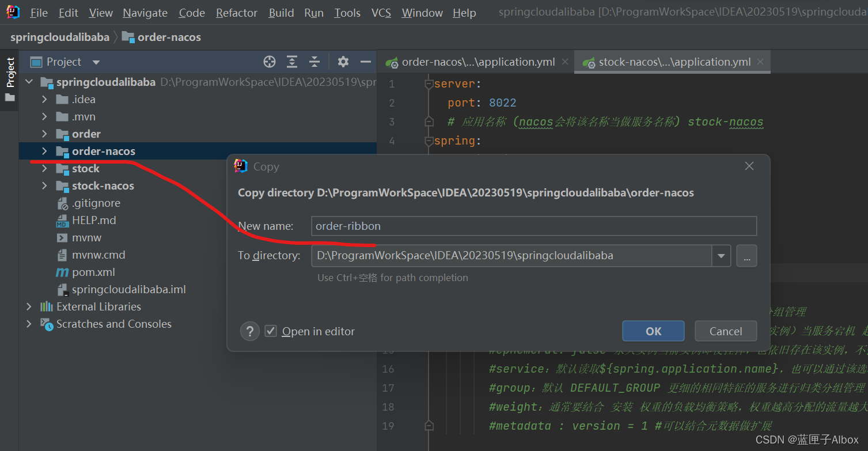Hide the Project panel with minus icon
Image resolution: width=868 pixels, height=451 pixels.
366,62
